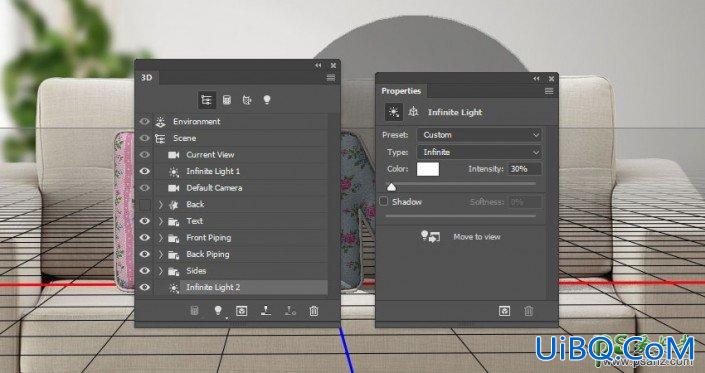Delete selected item in 3D panel
705x373 pixels.
pyautogui.click(x=314, y=311)
